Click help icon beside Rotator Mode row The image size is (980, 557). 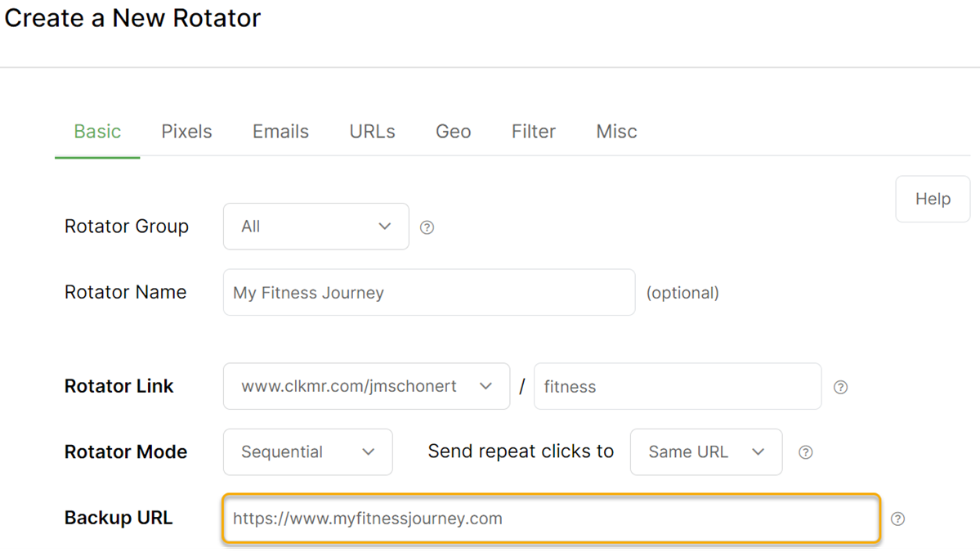click(805, 452)
